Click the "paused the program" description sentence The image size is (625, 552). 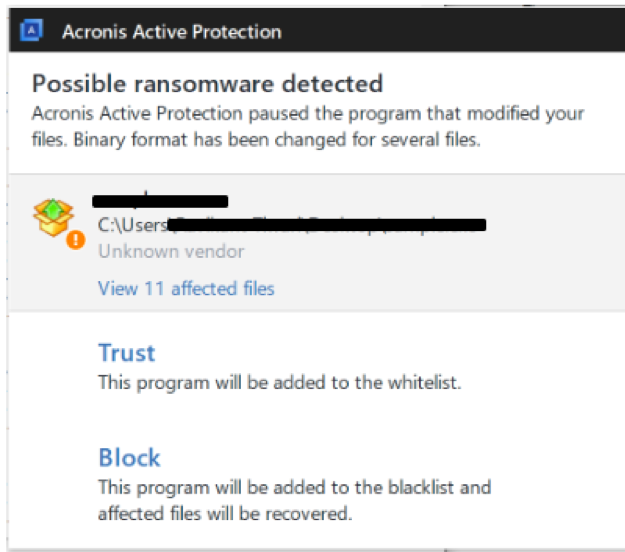308,114
